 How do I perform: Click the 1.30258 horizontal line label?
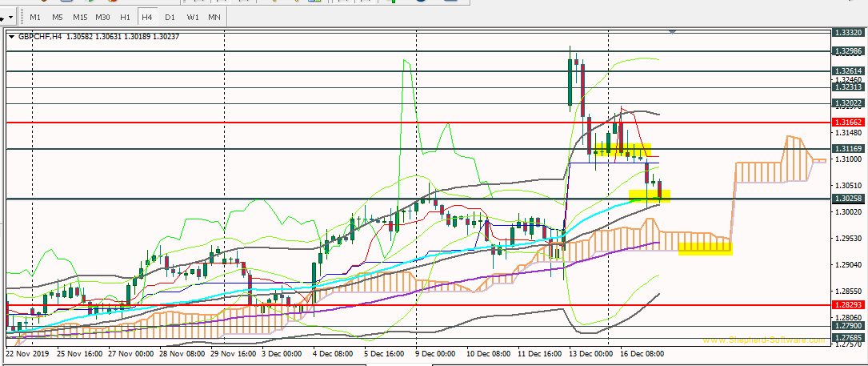pyautogui.click(x=847, y=199)
